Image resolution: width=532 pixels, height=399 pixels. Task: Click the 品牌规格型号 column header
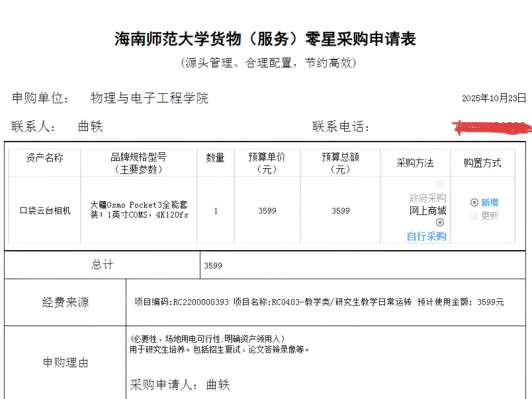pos(138,163)
